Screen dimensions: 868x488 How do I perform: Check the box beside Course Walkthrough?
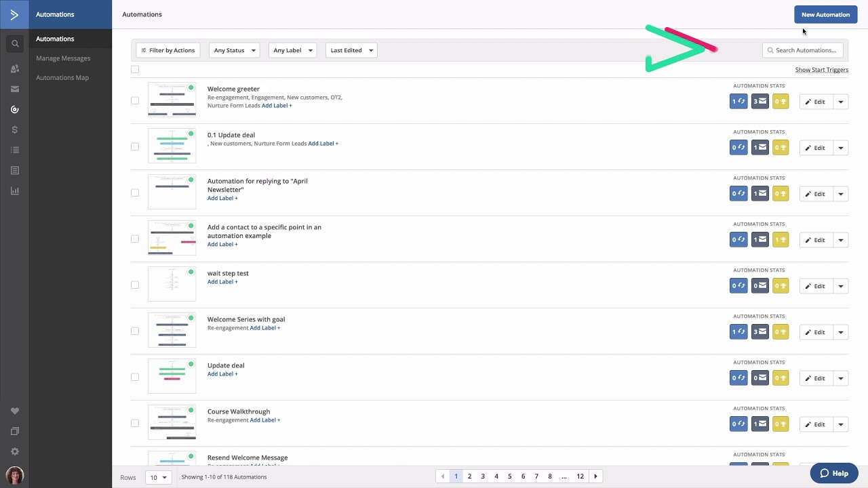click(135, 423)
